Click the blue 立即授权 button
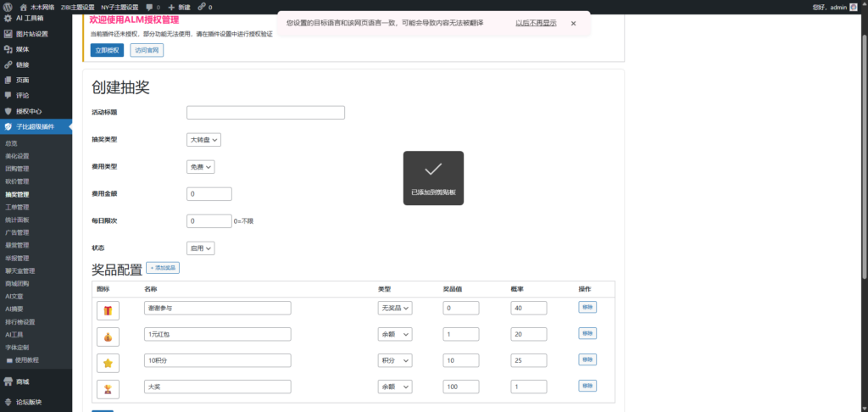868x412 pixels. click(107, 50)
